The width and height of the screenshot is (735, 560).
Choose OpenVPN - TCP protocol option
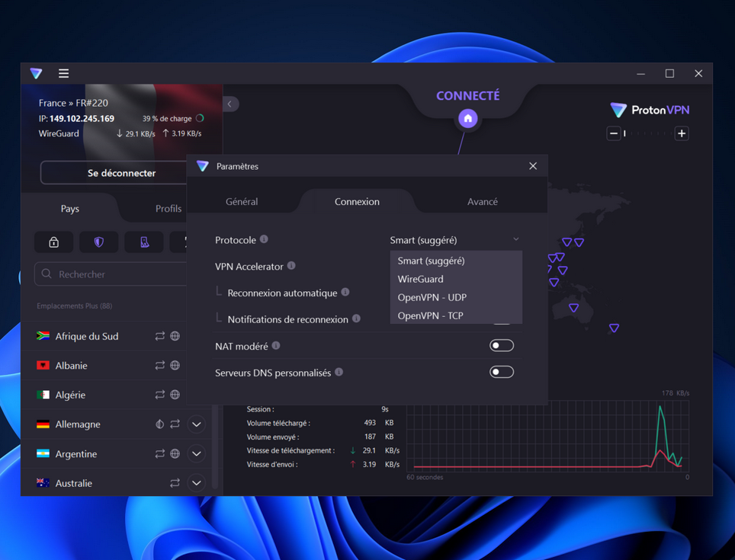[456, 315]
